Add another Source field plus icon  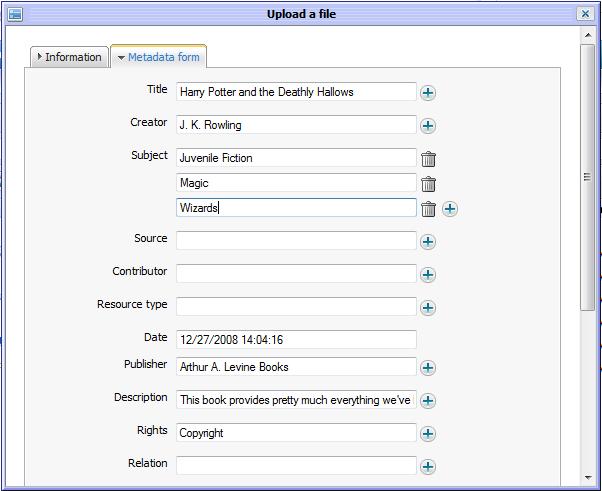(428, 241)
